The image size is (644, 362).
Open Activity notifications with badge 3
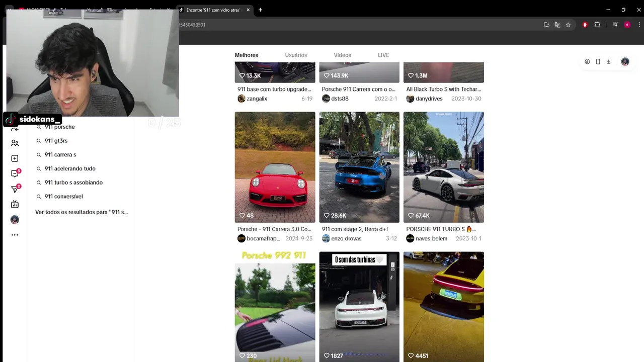point(15,173)
